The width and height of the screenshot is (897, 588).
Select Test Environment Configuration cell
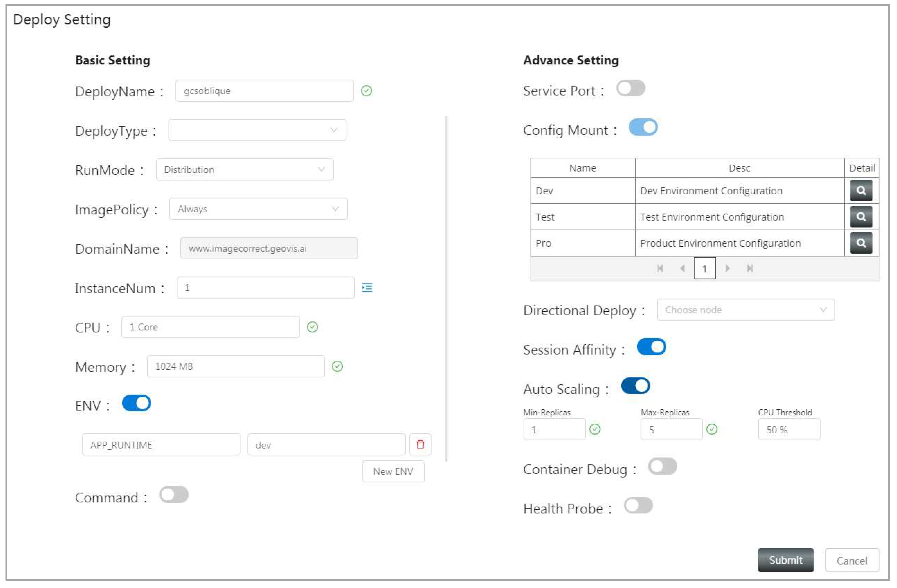tap(739, 217)
